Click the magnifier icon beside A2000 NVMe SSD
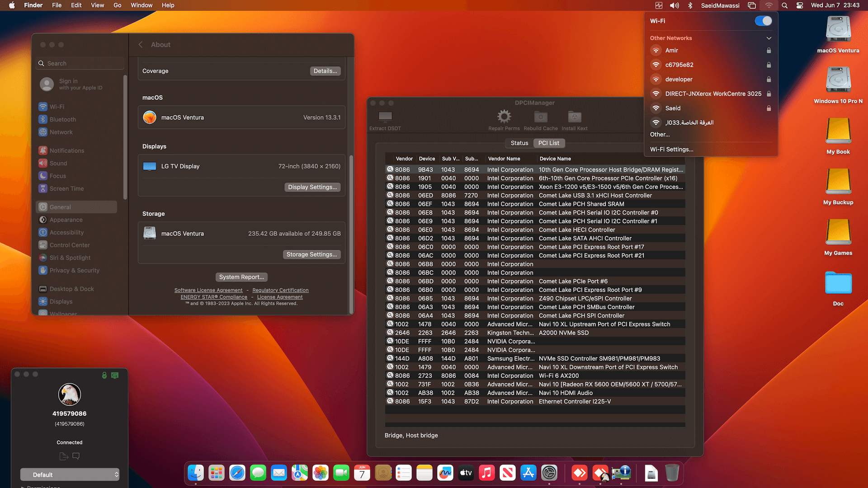Image resolution: width=868 pixels, height=488 pixels. click(x=390, y=333)
